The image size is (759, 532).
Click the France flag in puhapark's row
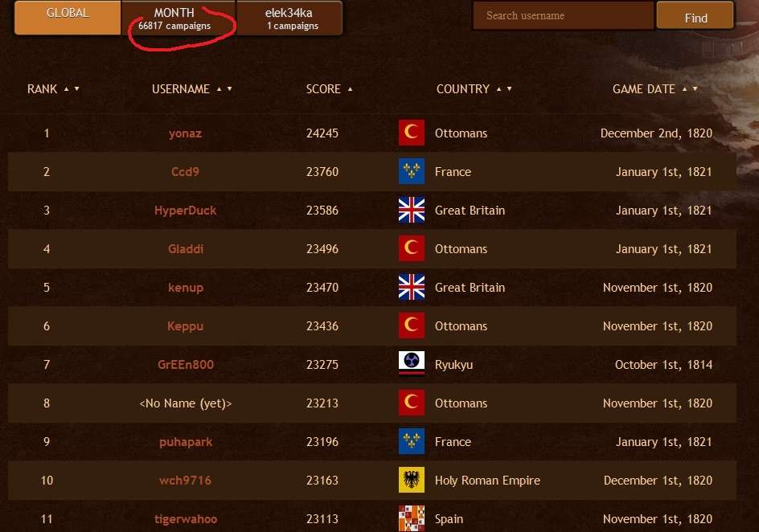(412, 441)
